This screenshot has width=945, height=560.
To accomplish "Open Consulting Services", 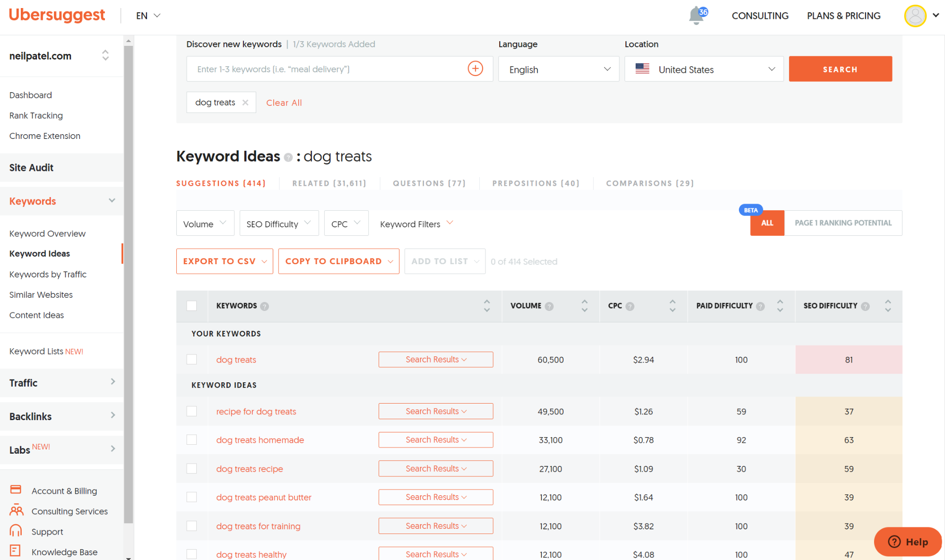I will (69, 511).
